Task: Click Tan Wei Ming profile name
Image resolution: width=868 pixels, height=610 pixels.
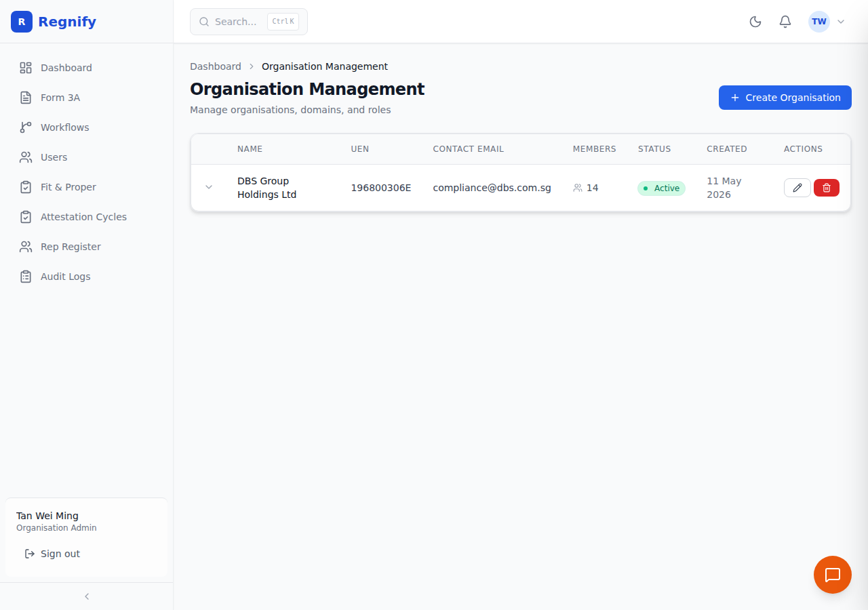Action: point(47,516)
